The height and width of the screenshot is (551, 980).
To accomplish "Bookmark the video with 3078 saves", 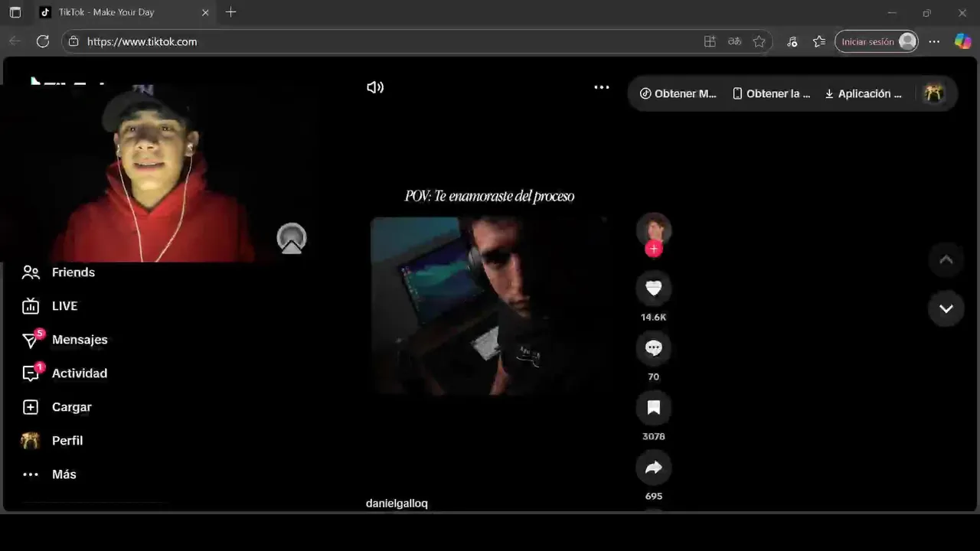I will 654,408.
